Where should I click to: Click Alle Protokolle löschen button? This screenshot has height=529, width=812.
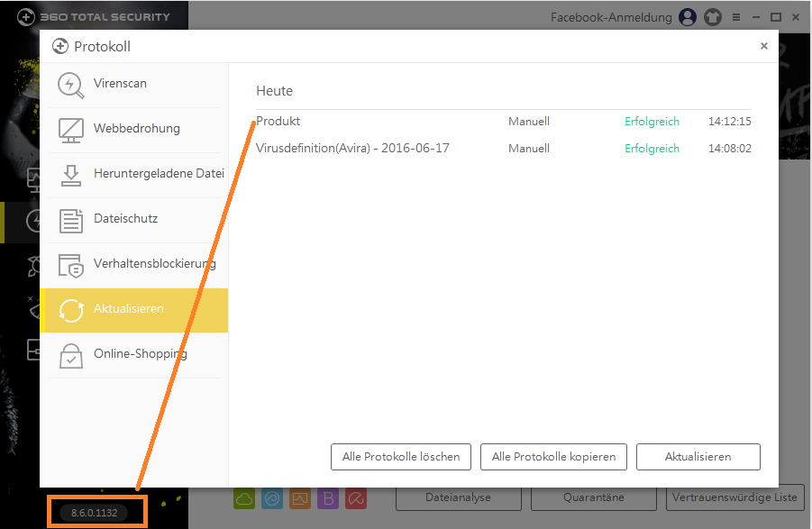coord(401,457)
